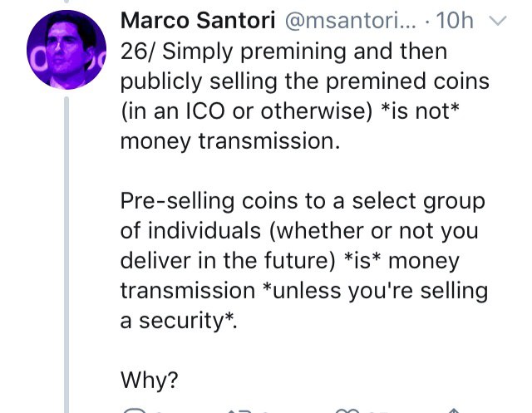
Task: Tap the "Why?" closing line
Action: point(150,380)
